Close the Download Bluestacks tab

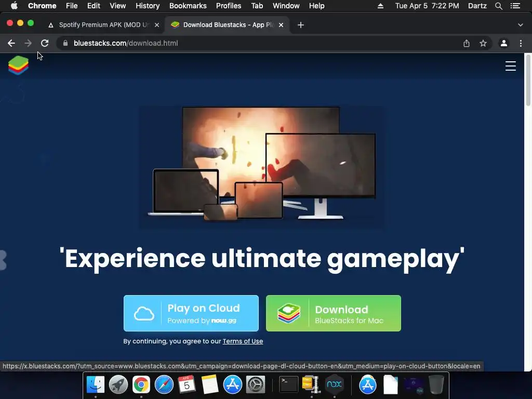pyautogui.click(x=281, y=25)
